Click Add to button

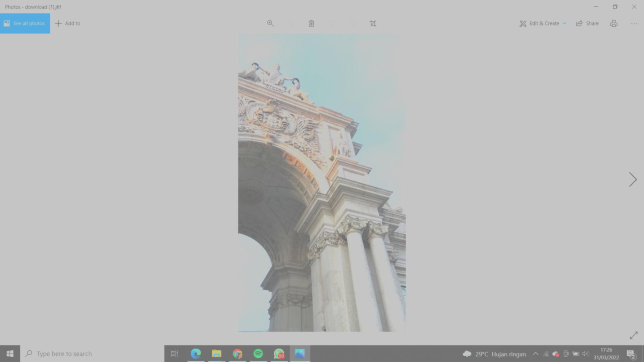click(x=68, y=23)
